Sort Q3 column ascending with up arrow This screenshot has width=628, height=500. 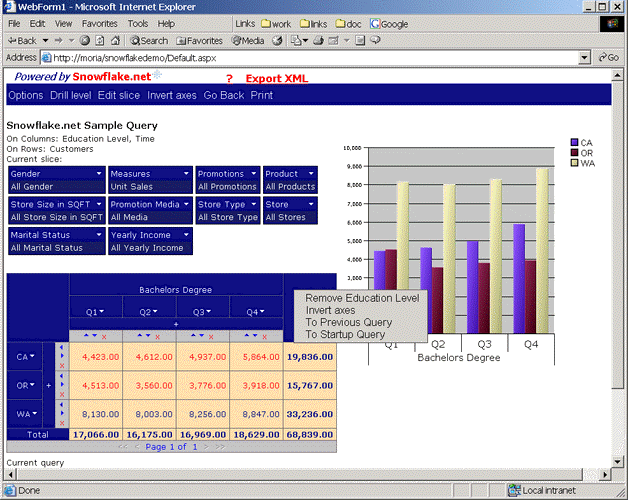[x=193, y=335]
